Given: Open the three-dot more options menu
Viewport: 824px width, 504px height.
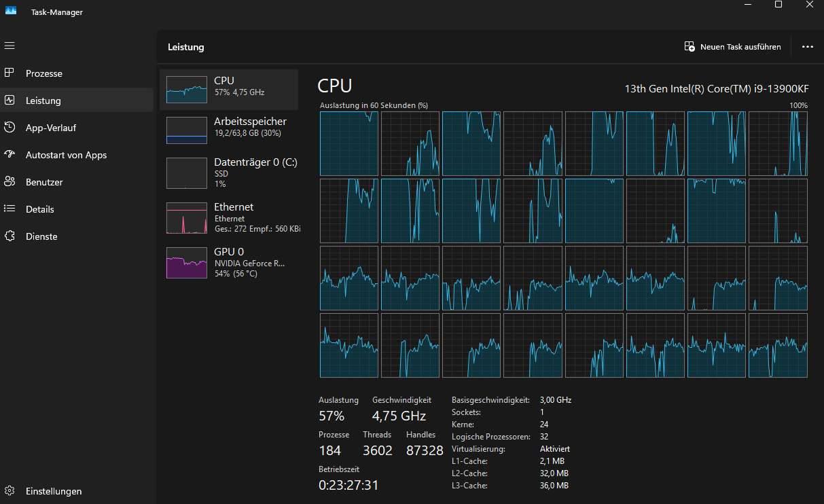Looking at the screenshot, I should (x=808, y=47).
